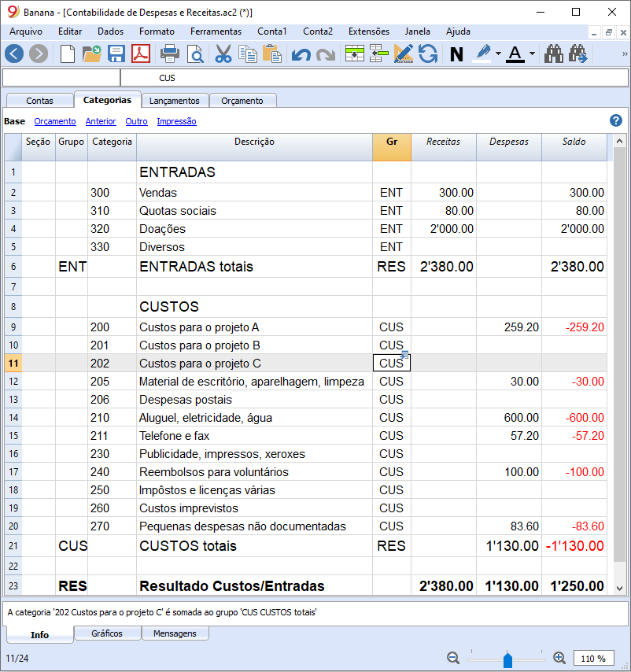Viewport: 631px width, 672px height.
Task: Click category cell '320'
Action: pyautogui.click(x=112, y=228)
